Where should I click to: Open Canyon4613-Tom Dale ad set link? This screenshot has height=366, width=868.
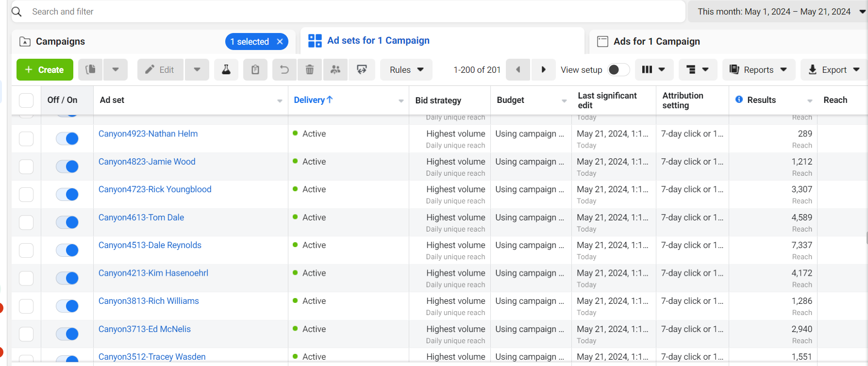pyautogui.click(x=141, y=217)
